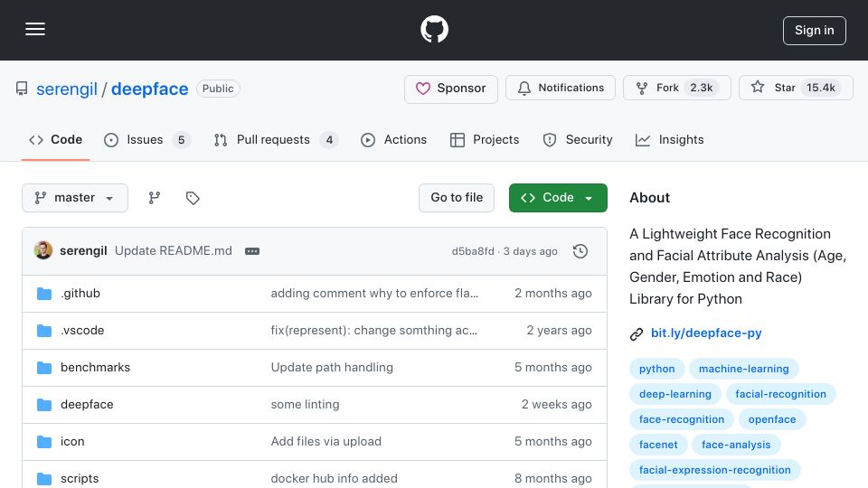This screenshot has height=488, width=868.
Task: Click the folder icon beside benchmarks
Action: (44, 368)
